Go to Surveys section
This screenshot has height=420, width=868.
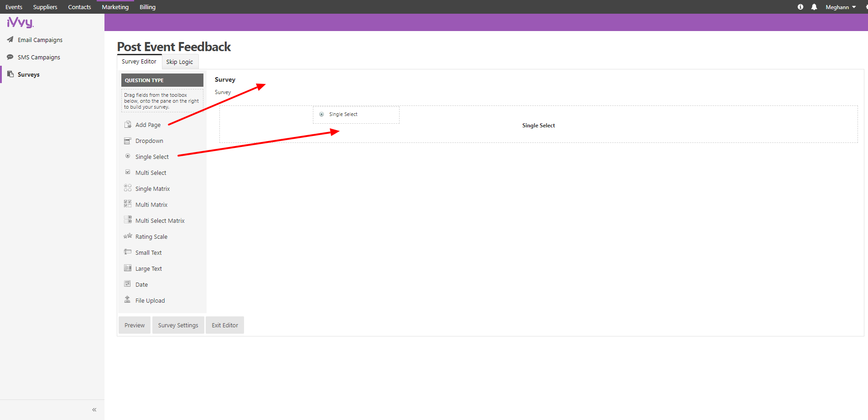(29, 74)
